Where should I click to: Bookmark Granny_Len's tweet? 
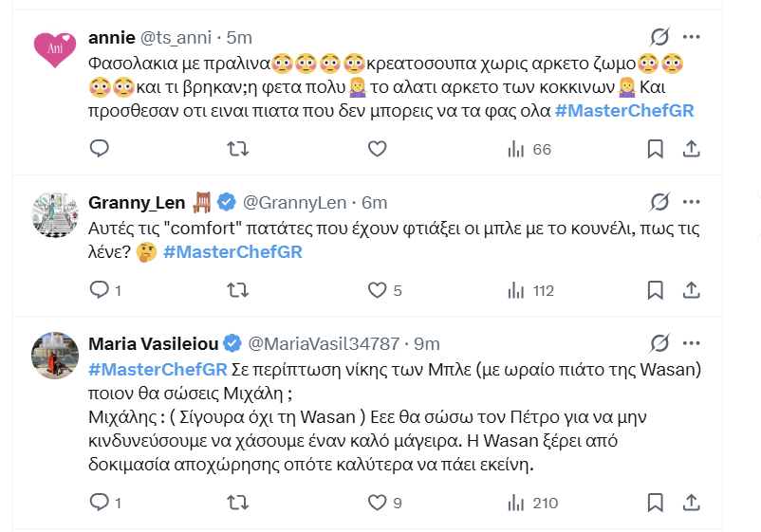point(655,290)
